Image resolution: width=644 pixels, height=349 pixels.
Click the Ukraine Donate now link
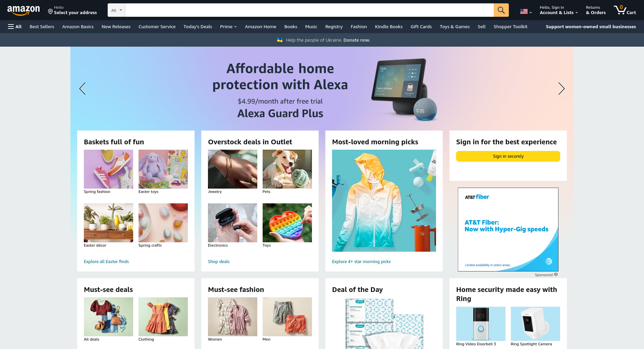click(357, 40)
